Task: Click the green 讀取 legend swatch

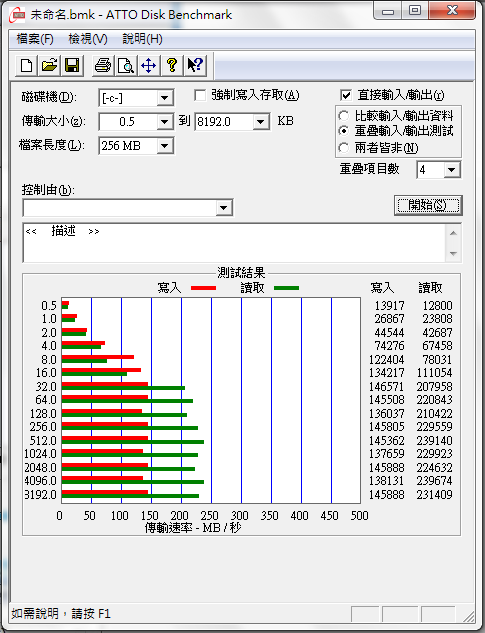Action: pos(286,288)
